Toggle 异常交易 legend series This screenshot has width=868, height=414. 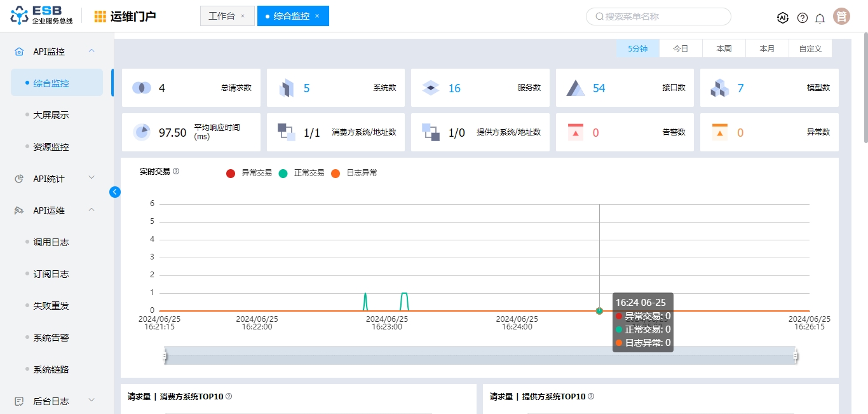248,173
